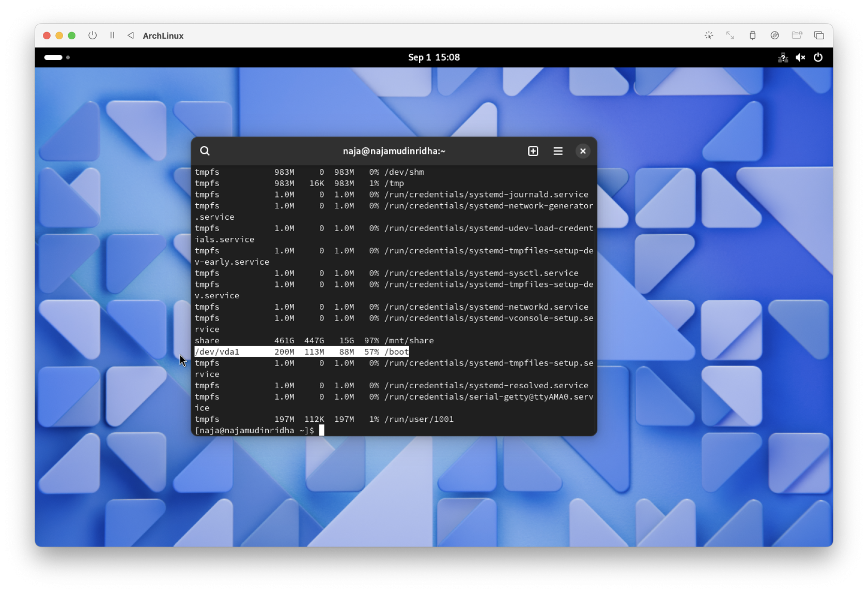Click the red close dot of VM window
This screenshot has width=868, height=593.
coord(47,35)
